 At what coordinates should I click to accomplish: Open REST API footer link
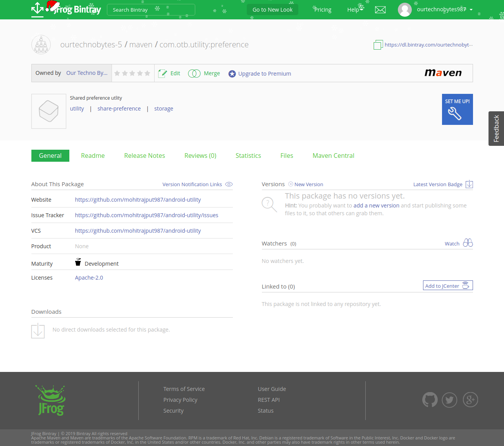coord(269,400)
